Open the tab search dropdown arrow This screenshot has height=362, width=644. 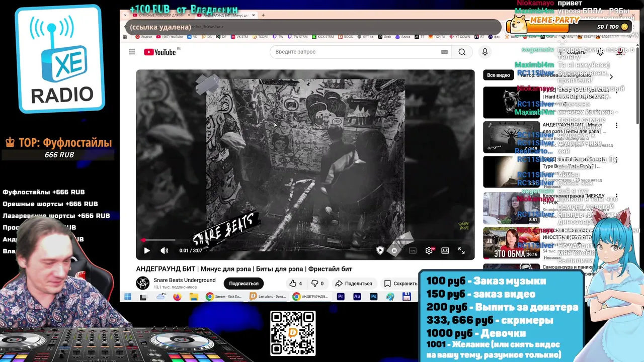(125, 15)
